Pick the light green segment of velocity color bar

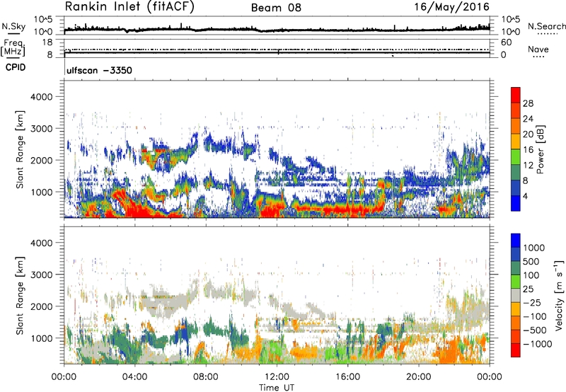(x=516, y=282)
